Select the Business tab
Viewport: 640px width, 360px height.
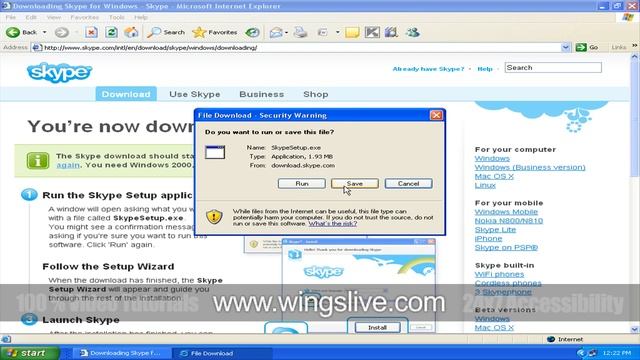[262, 94]
